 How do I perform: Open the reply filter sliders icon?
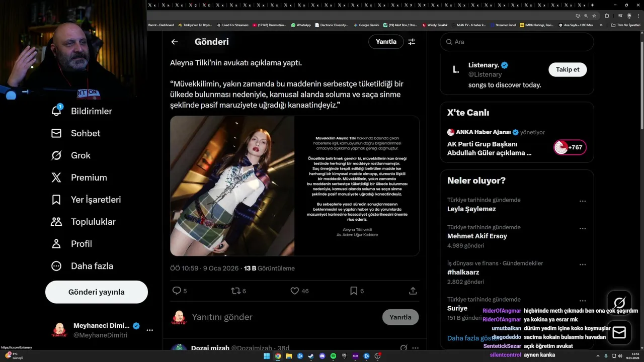[412, 42]
